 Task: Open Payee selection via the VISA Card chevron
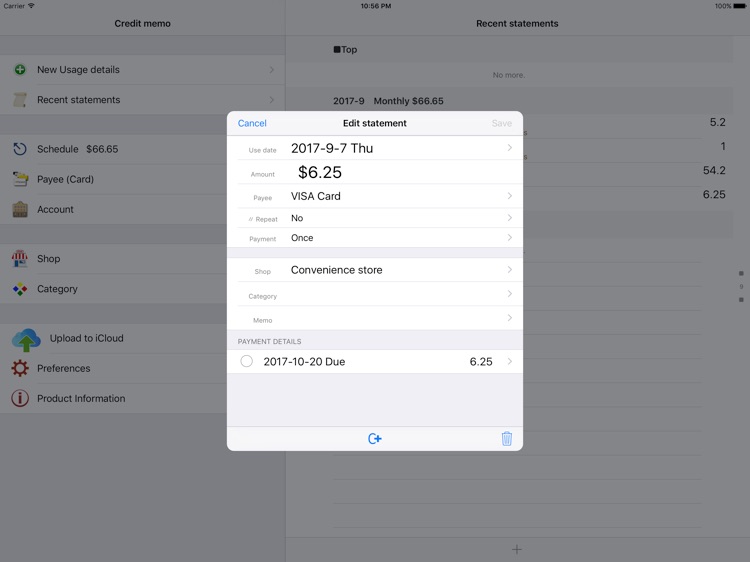coord(509,196)
